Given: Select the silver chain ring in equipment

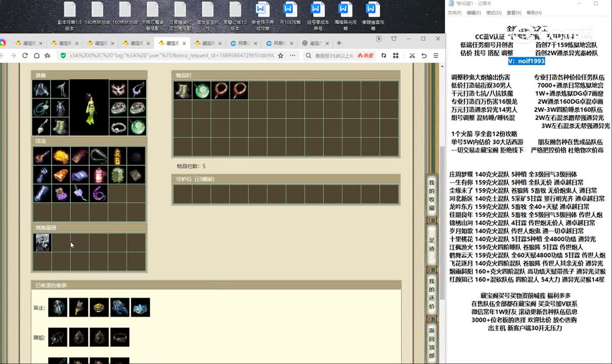Looking at the screenshot, I should point(118,126).
